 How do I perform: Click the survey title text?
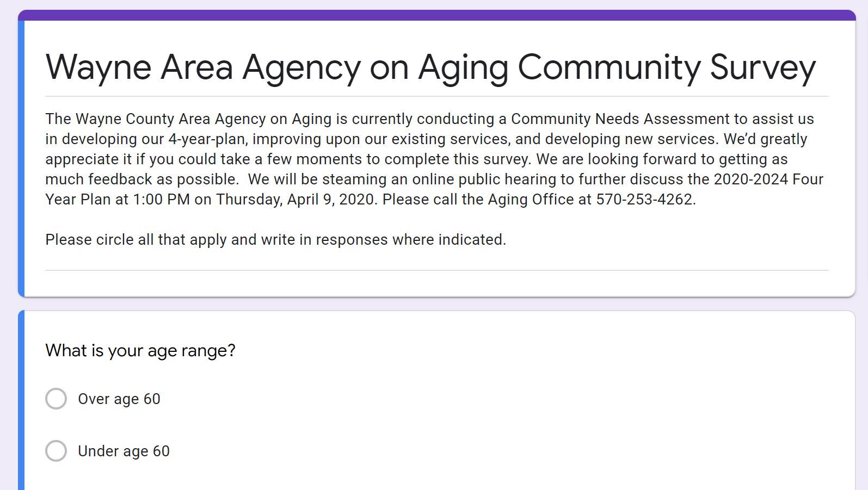point(430,66)
